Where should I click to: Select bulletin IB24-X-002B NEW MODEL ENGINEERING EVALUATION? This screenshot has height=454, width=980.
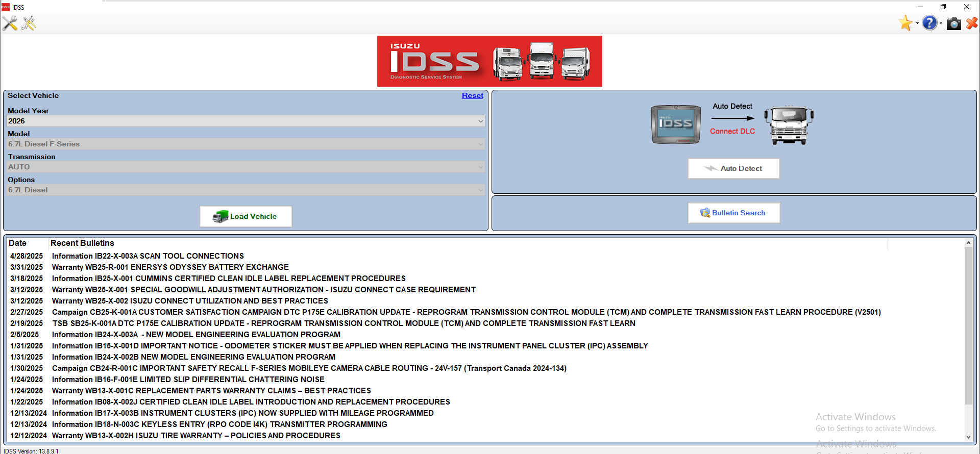pyautogui.click(x=194, y=357)
